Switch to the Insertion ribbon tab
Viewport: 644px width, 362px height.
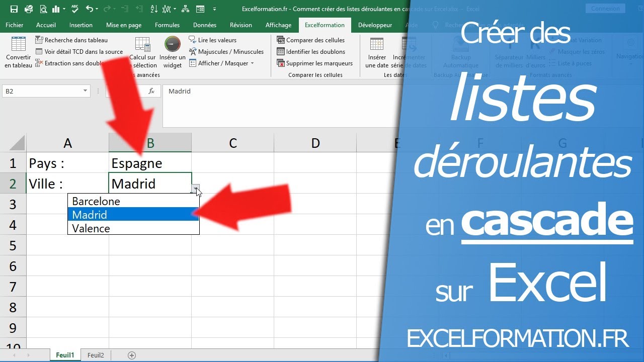coord(80,25)
